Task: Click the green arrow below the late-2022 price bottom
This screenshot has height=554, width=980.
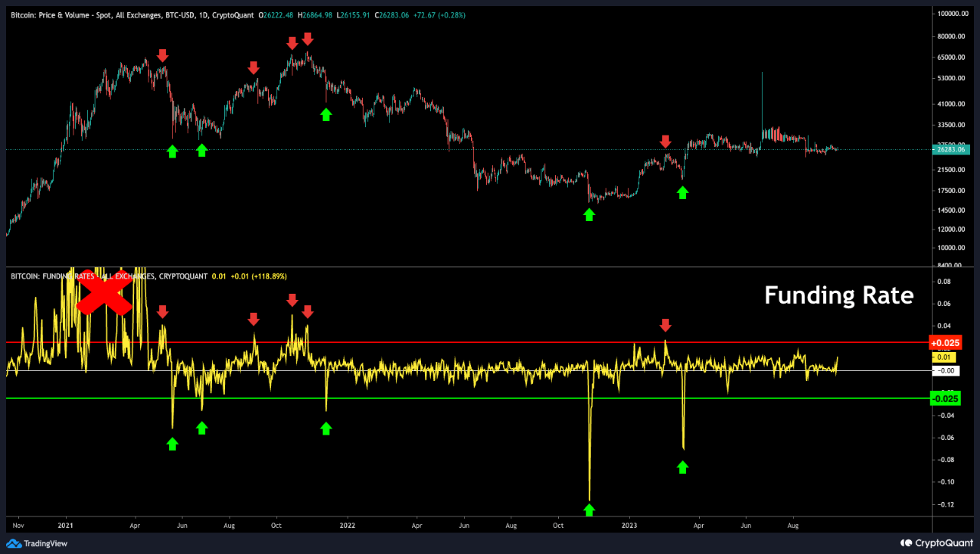Action: pyautogui.click(x=589, y=214)
